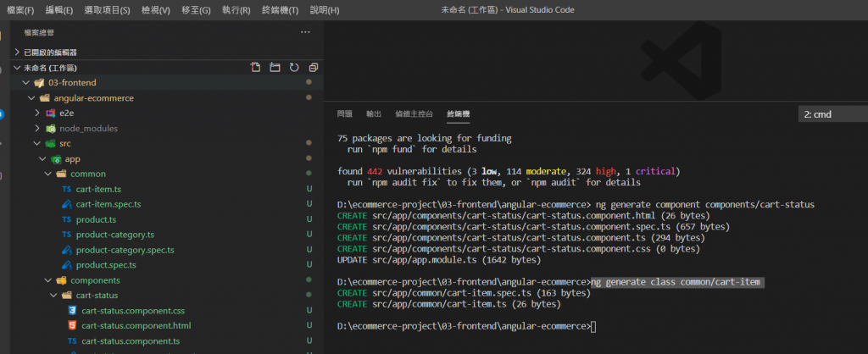Click the src folder icon
868x354 pixels.
[x=50, y=143]
